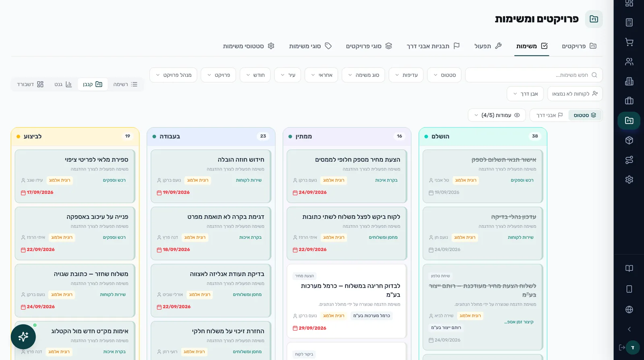This screenshot has height=360, width=644.
Task: Open the דגימת בקרה לא תואמת מפרט card
Action: click(x=211, y=233)
